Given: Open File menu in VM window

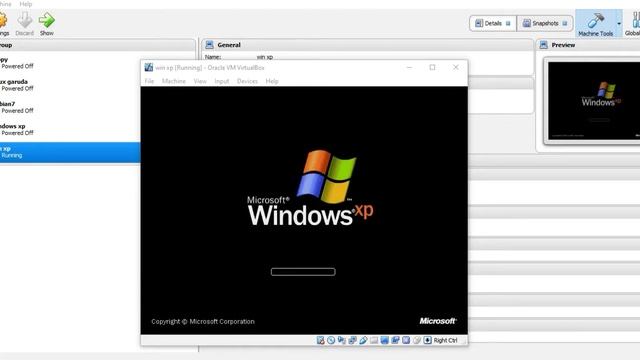Looking at the screenshot, I should 149,81.
